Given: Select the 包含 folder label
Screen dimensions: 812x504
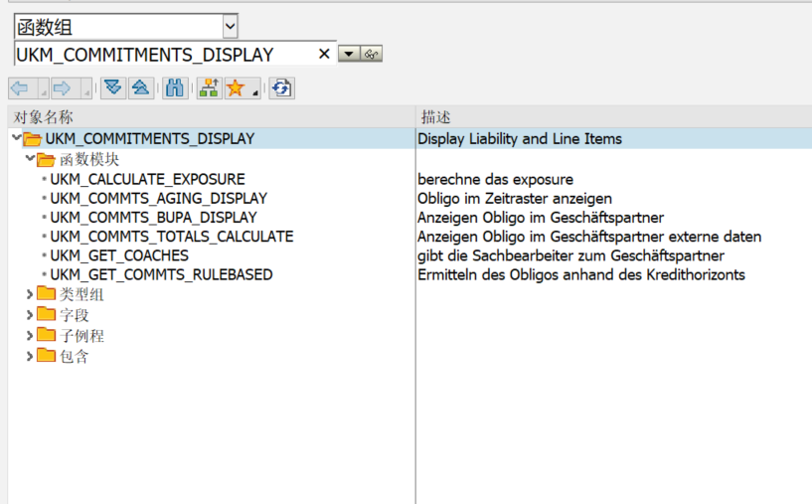Looking at the screenshot, I should tap(75, 357).
